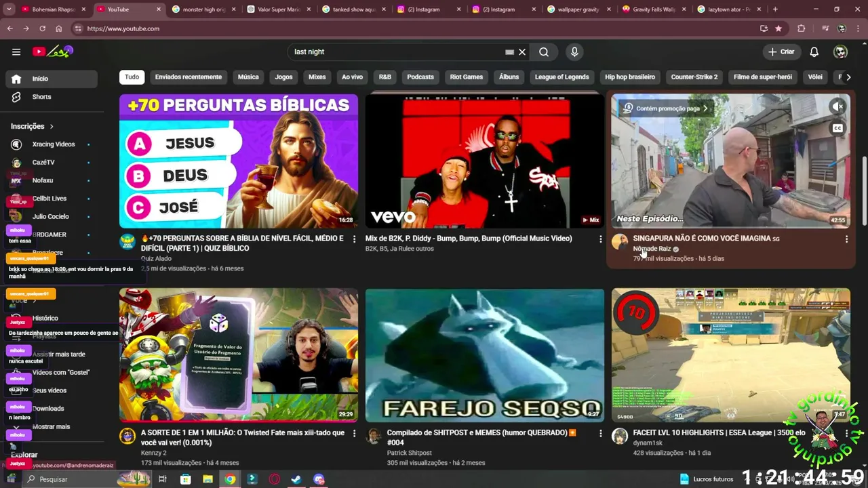Image resolution: width=868 pixels, height=488 pixels.
Task: Select the Podcasts filter chip
Action: pyautogui.click(x=420, y=77)
